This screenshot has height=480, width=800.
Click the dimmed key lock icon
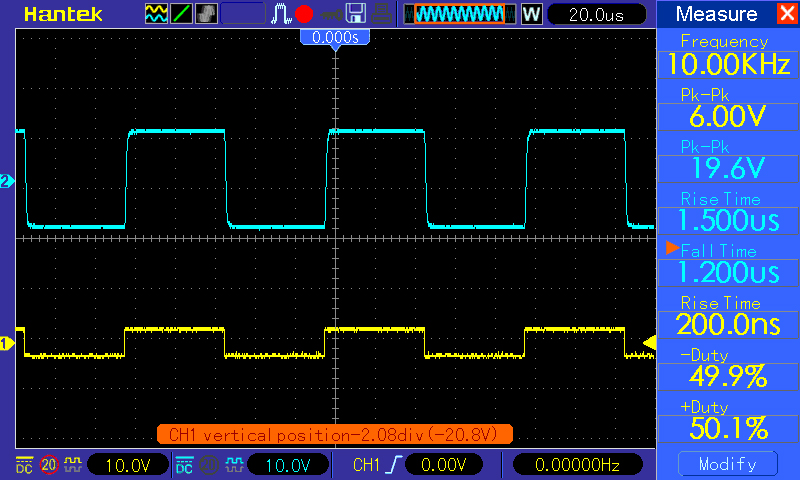coord(331,15)
